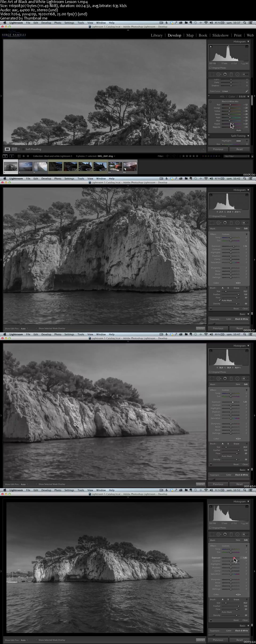Viewport: 256px width, 644px height.
Task: Click the filmstrip Go Forward arrow
Action: (x=28, y=156)
